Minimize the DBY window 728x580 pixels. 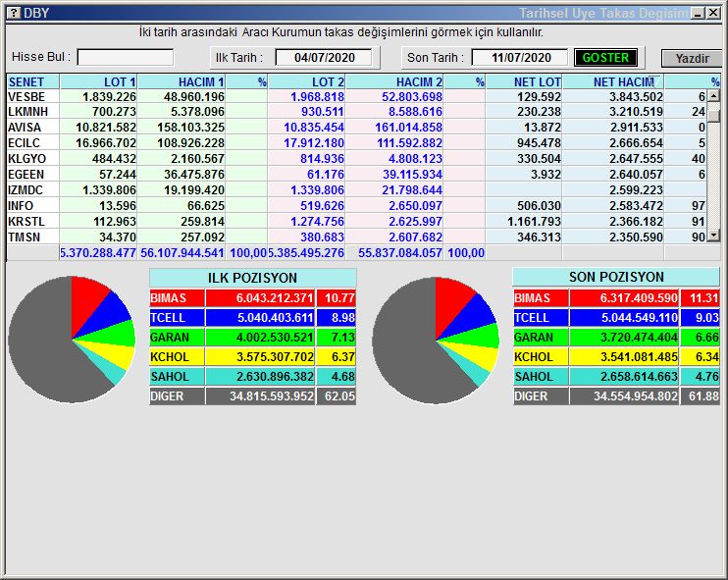click(697, 13)
